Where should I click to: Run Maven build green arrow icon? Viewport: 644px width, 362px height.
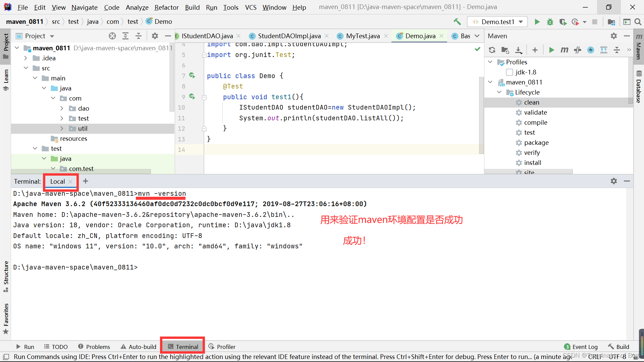(x=551, y=50)
